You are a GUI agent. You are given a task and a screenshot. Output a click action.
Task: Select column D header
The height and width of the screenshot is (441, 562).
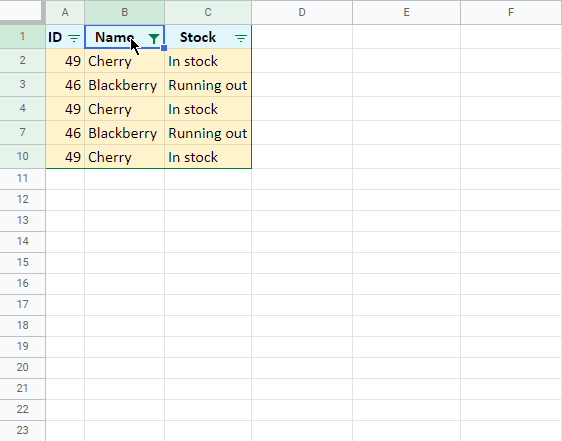(x=302, y=12)
